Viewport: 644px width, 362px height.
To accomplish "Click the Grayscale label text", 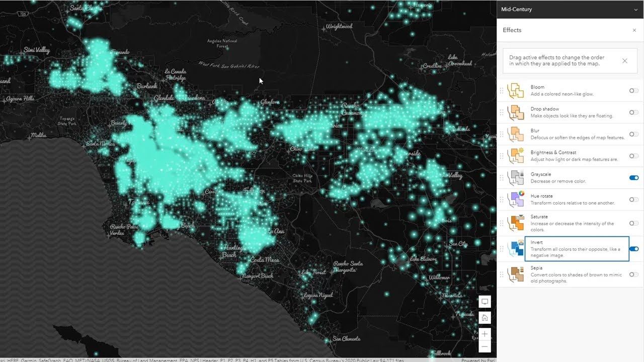I will point(541,174).
